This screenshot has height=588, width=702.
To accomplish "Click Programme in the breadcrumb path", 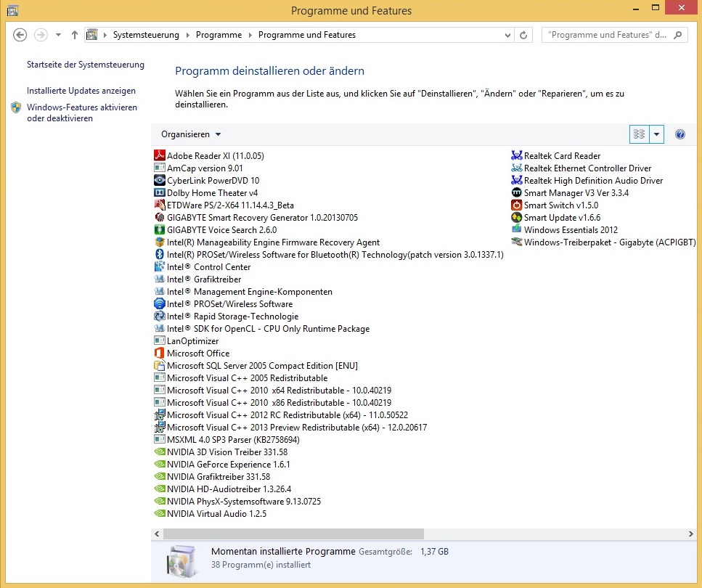I will coord(219,35).
